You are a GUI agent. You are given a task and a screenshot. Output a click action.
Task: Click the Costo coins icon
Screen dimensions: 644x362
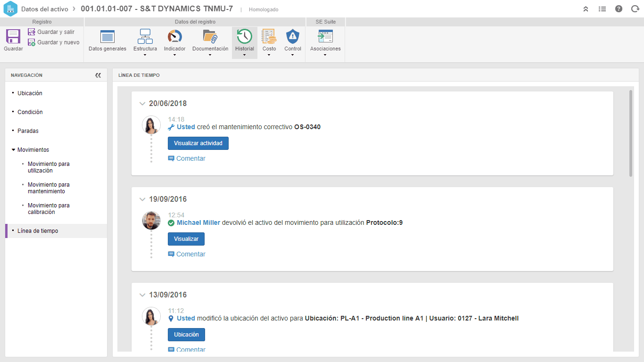point(269,36)
